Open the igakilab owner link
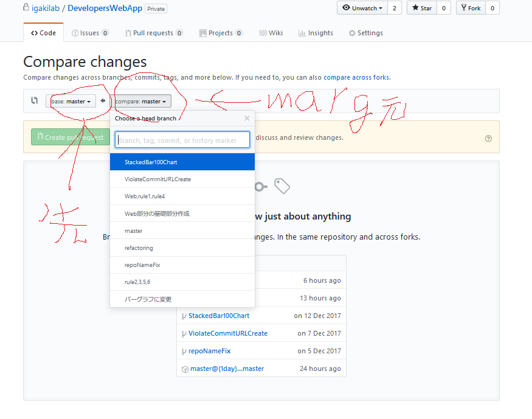This screenshot has width=532, height=419. pos(46,8)
